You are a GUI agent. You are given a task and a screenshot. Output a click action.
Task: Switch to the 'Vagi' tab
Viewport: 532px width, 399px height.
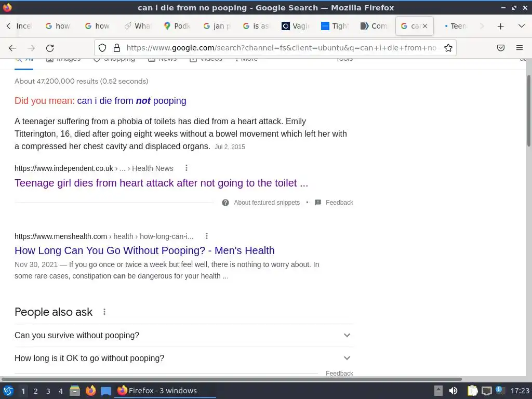tap(296, 26)
